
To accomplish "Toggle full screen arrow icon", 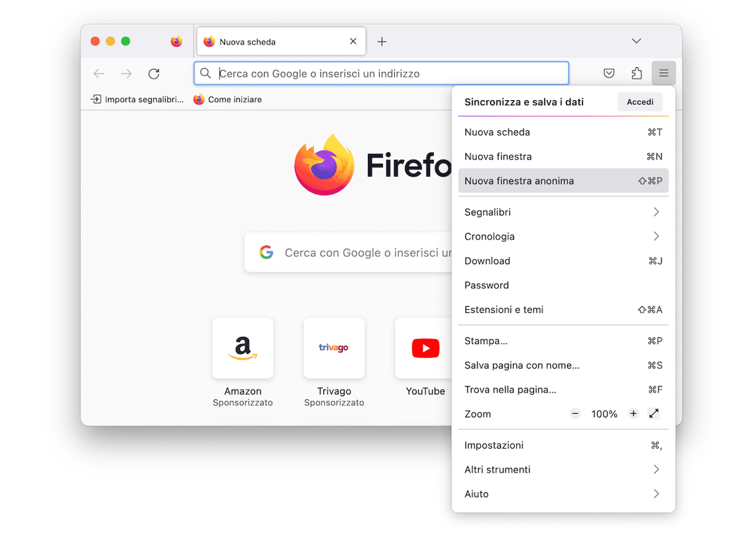I will 653,414.
